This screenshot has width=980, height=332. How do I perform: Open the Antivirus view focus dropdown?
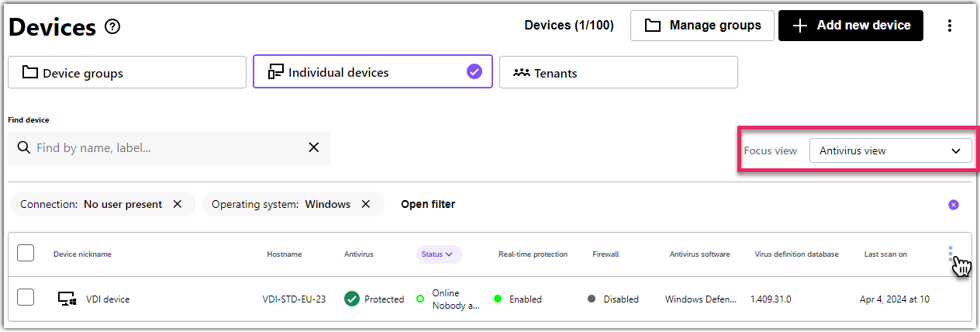(890, 150)
